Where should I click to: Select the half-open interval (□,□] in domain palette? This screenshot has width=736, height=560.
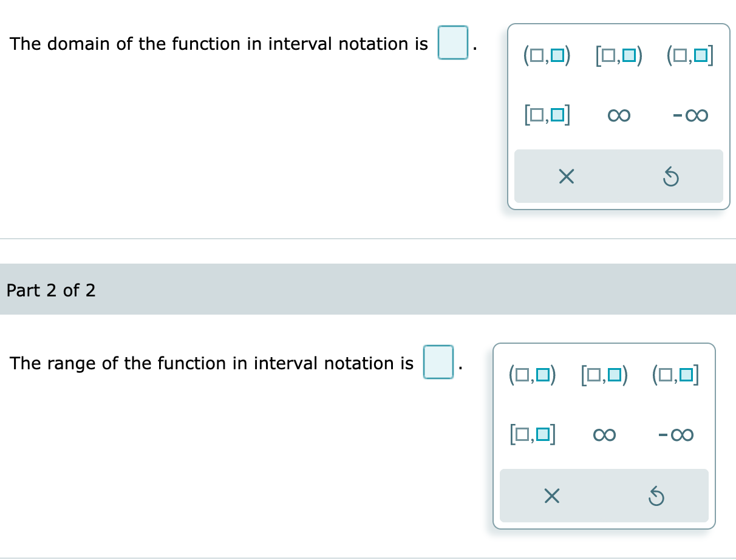coord(689,55)
